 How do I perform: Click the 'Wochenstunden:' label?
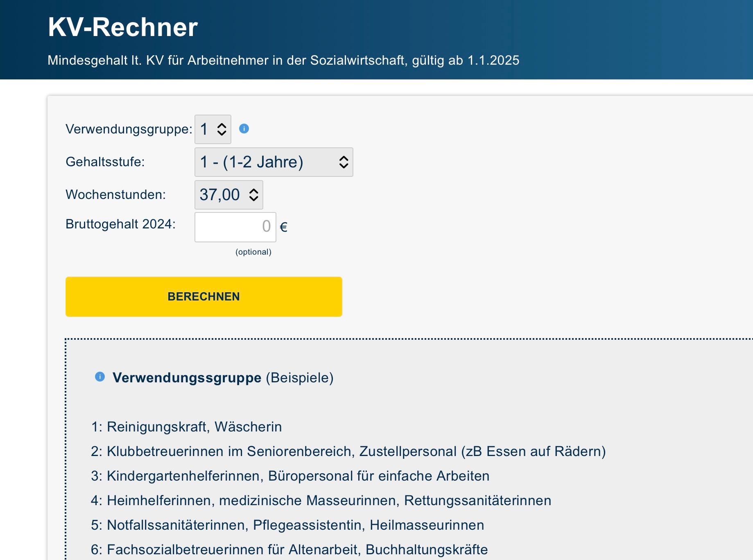116,194
